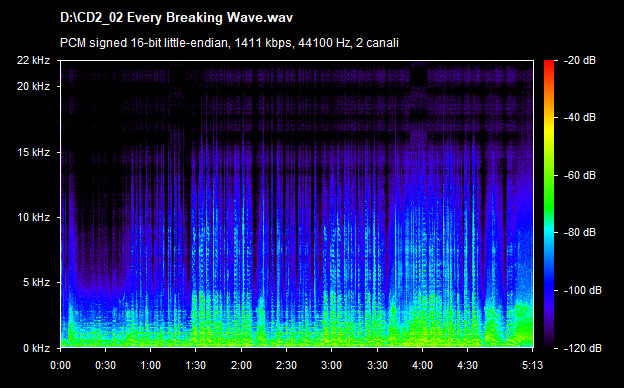Click the dB color gradient legend bar
Screen dimensions: 624x388
click(x=549, y=204)
